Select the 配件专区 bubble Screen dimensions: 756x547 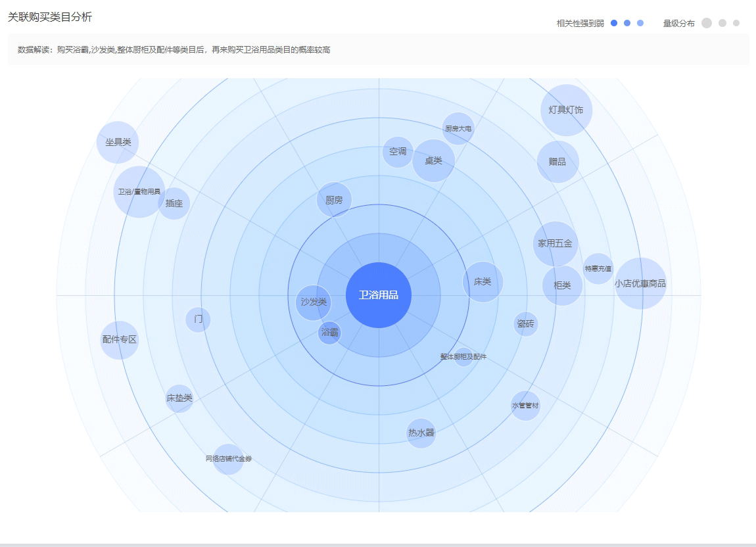tap(120, 340)
